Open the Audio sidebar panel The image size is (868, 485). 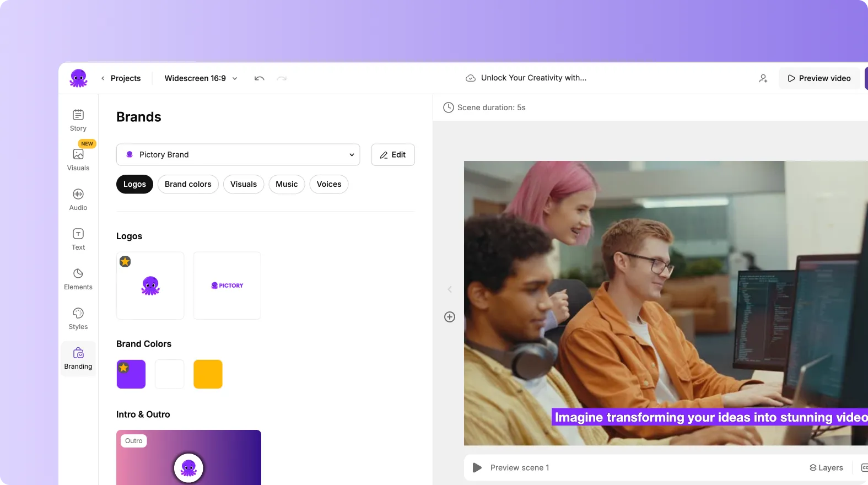[x=78, y=200]
